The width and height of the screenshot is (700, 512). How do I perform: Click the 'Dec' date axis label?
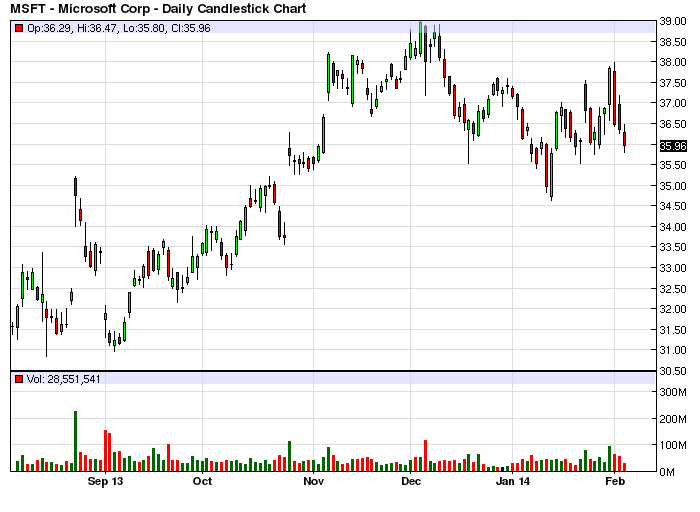[411, 482]
